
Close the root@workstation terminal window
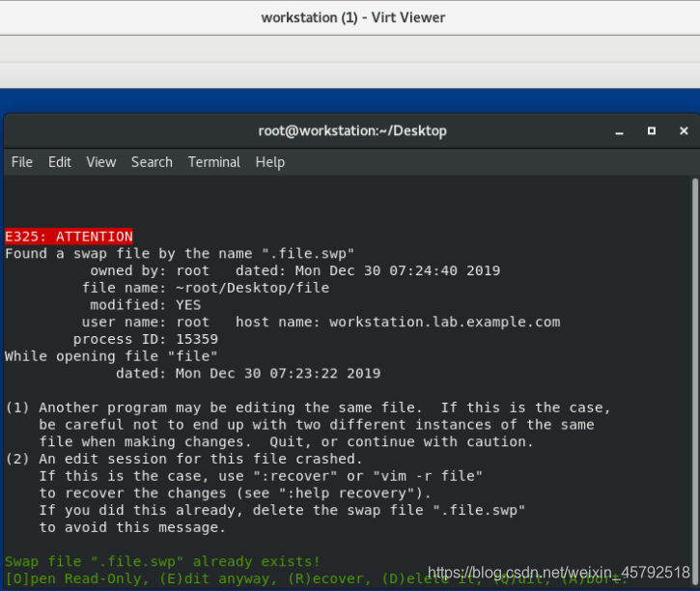[x=684, y=130]
